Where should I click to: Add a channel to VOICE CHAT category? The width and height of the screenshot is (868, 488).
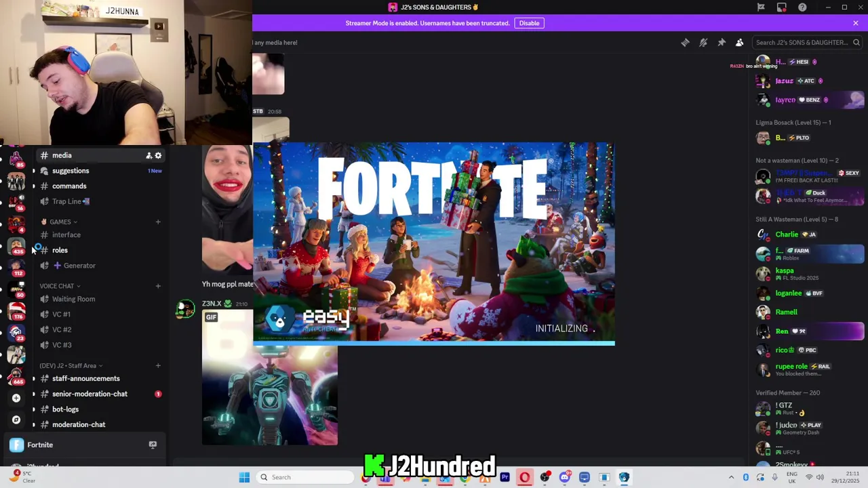158,286
